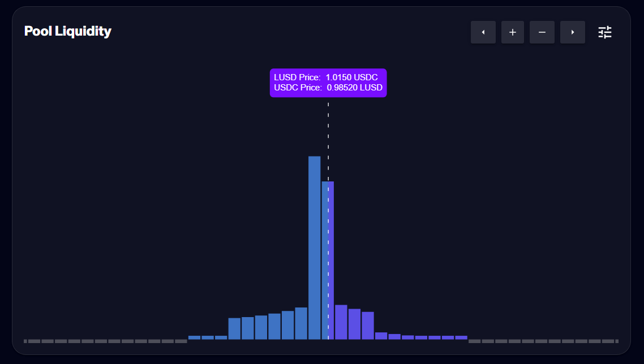Click the half-blue, half-purple current price bar
Image resolution: width=644 pixels, height=364 pixels.
328,260
